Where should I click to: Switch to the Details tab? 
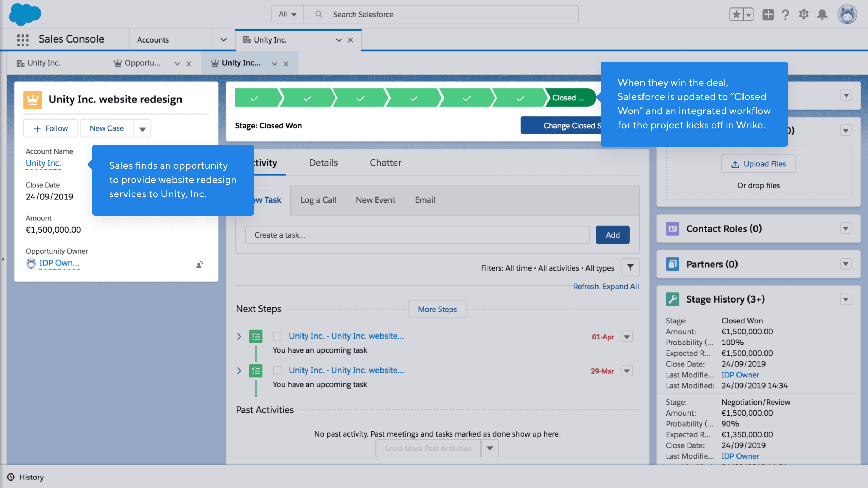point(322,162)
